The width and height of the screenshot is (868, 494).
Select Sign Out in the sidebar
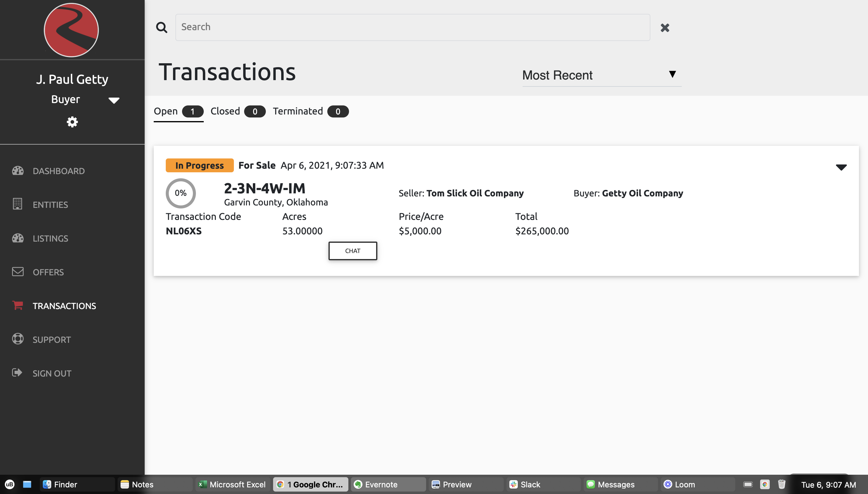(x=52, y=373)
